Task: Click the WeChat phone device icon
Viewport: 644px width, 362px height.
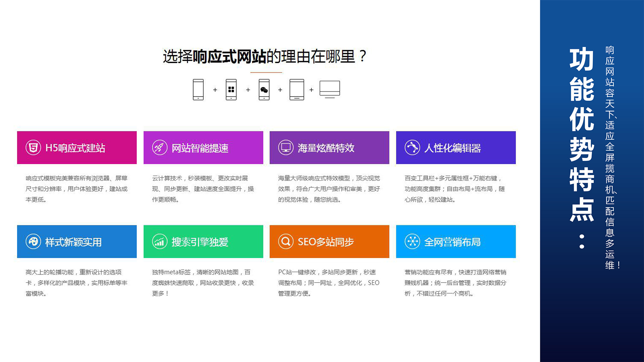Action: pyautogui.click(x=264, y=89)
